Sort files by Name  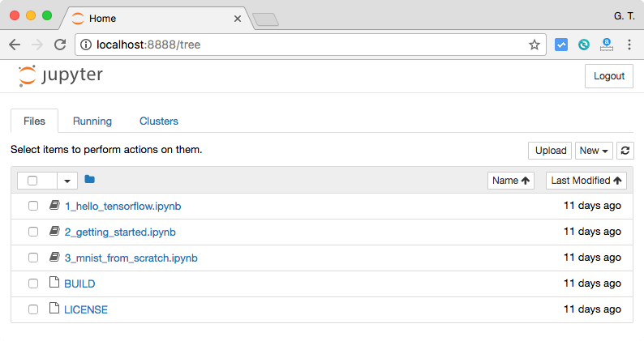tap(510, 181)
